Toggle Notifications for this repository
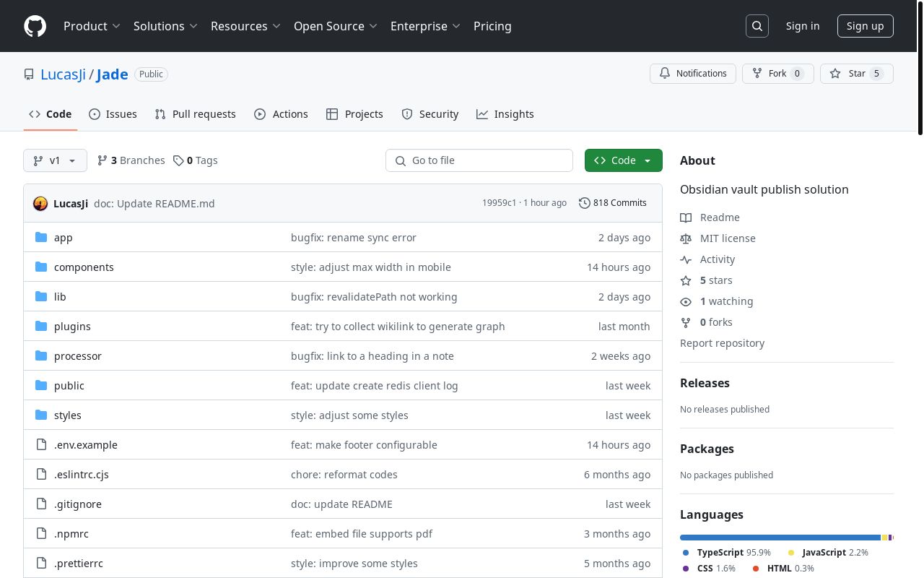Viewport: 924px width, 578px height. 693,74
